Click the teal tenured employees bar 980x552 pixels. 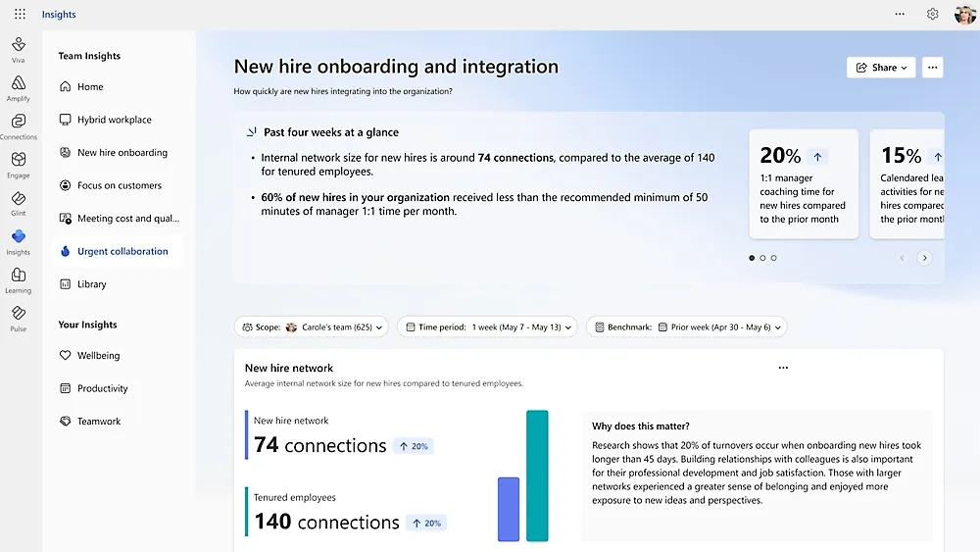click(x=537, y=476)
